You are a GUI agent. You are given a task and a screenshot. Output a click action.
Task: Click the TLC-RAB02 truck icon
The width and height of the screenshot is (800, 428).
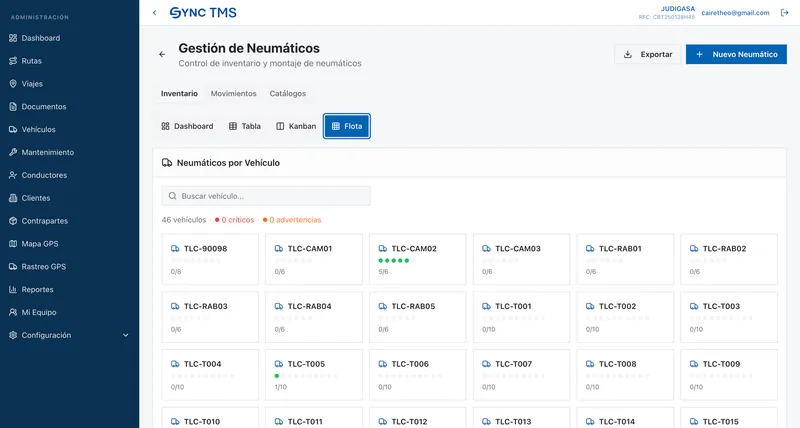click(x=694, y=248)
